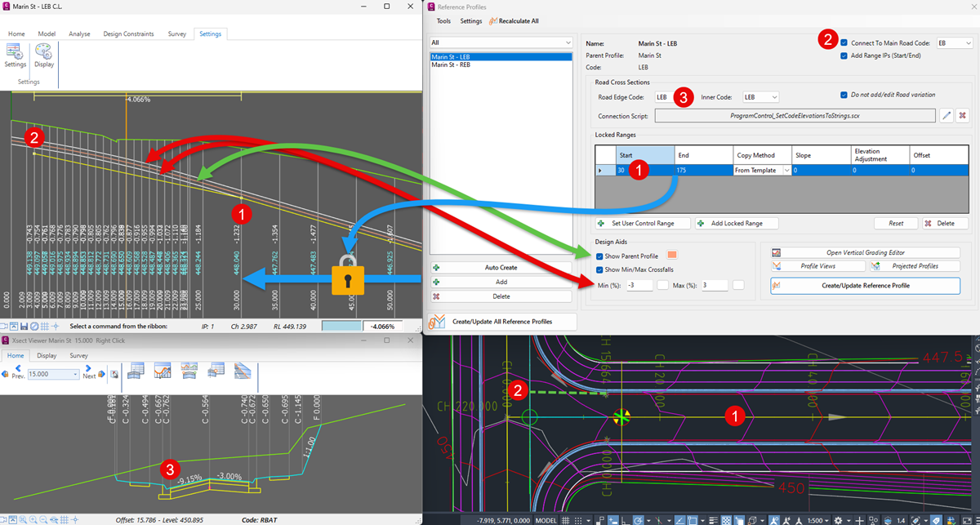Click no-entry circle icon in profile status bar
Image resolution: width=980 pixels, height=525 pixels.
click(x=34, y=326)
